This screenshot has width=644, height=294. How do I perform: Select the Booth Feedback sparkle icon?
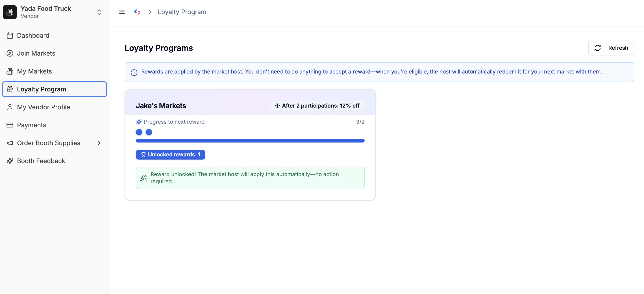pos(10,161)
